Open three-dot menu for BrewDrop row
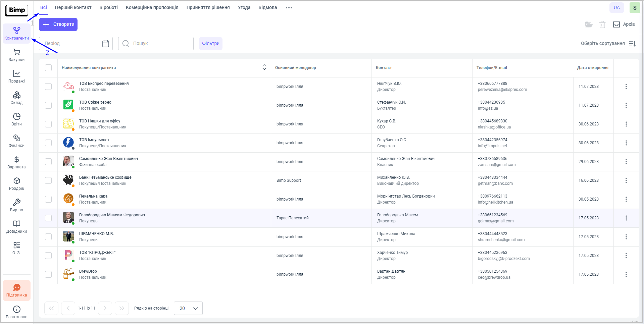Image resolution: width=644 pixels, height=324 pixels. click(626, 274)
